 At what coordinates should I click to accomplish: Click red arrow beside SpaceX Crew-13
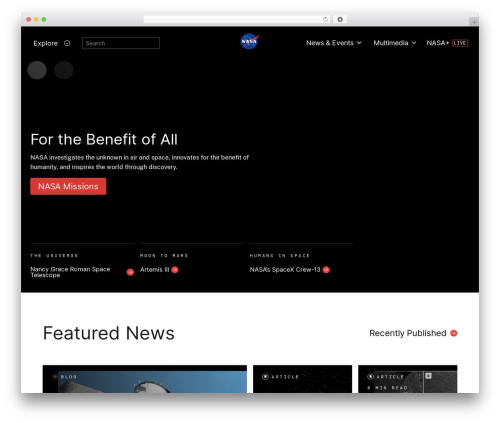[x=326, y=270]
